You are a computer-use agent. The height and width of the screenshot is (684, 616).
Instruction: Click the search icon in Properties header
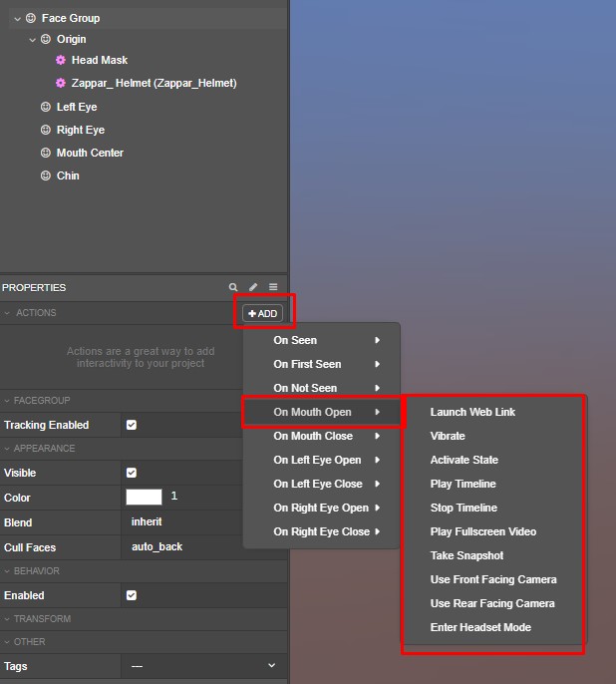pos(233,287)
